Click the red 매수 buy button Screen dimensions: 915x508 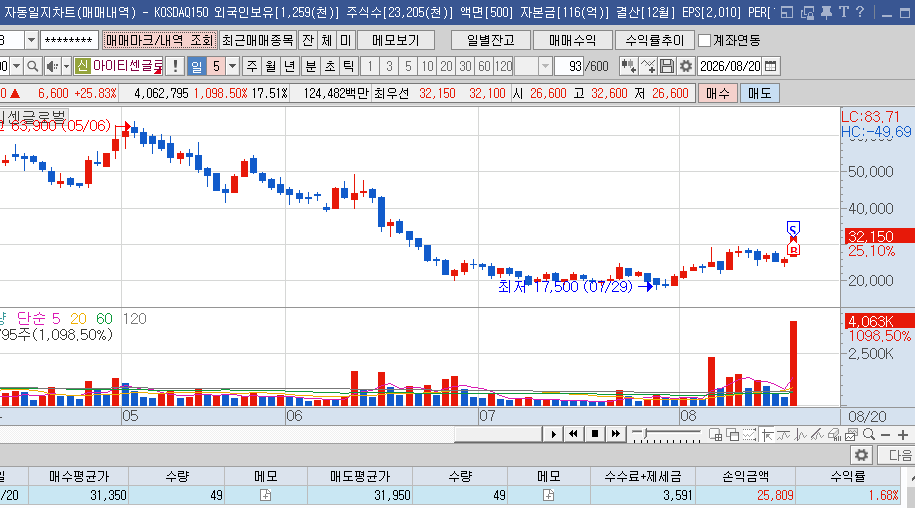click(717, 93)
